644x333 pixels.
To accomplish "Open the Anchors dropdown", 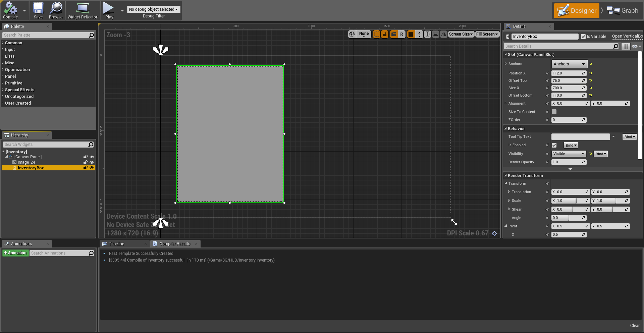I will point(569,64).
